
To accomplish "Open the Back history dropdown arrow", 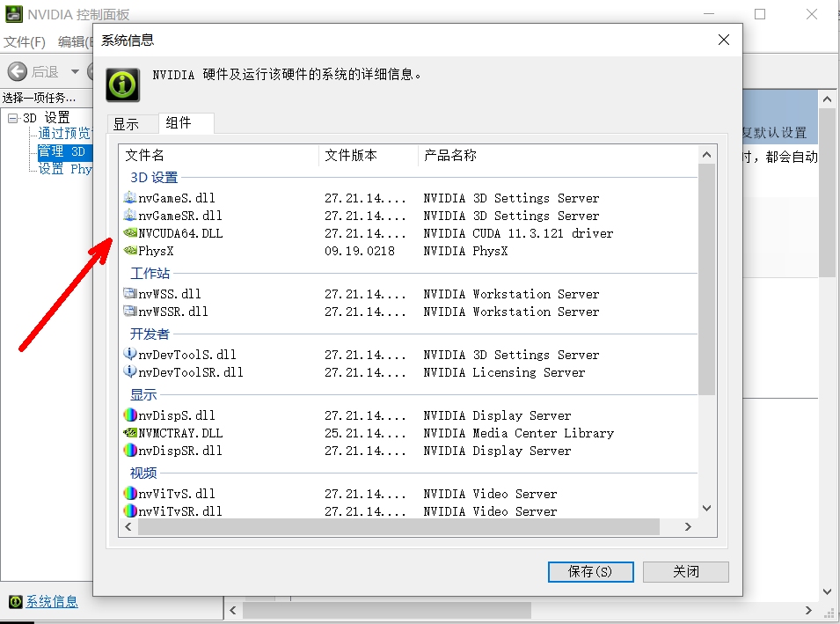I will (x=75, y=71).
